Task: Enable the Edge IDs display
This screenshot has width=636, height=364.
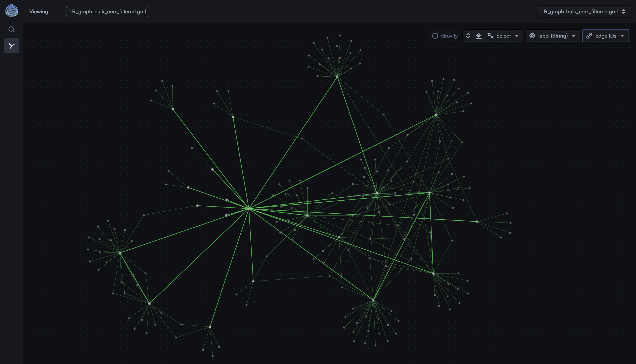Action: (x=605, y=36)
